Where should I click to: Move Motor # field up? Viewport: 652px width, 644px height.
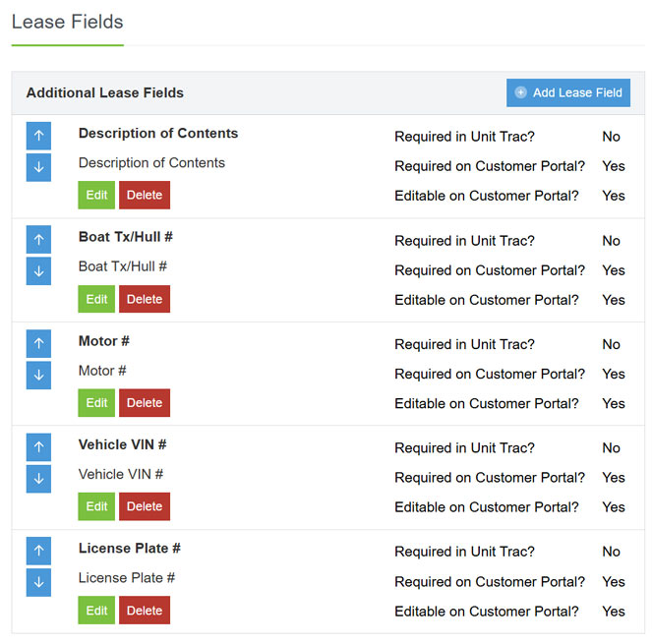(x=38, y=343)
